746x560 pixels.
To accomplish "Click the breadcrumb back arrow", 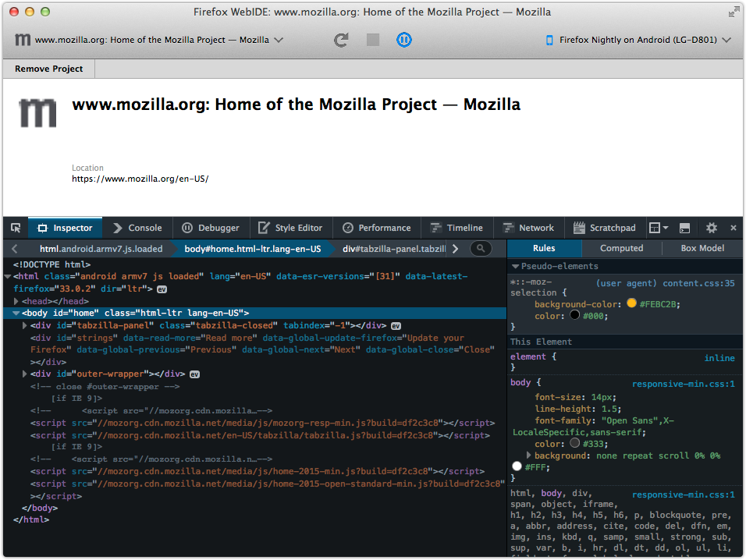I will (x=15, y=249).
